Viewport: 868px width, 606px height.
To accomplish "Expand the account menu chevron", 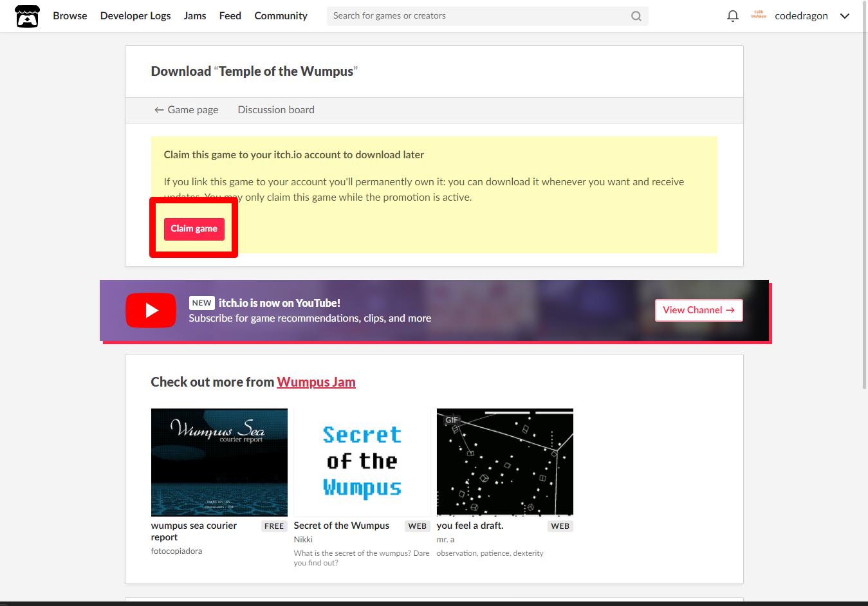I will pyautogui.click(x=845, y=16).
